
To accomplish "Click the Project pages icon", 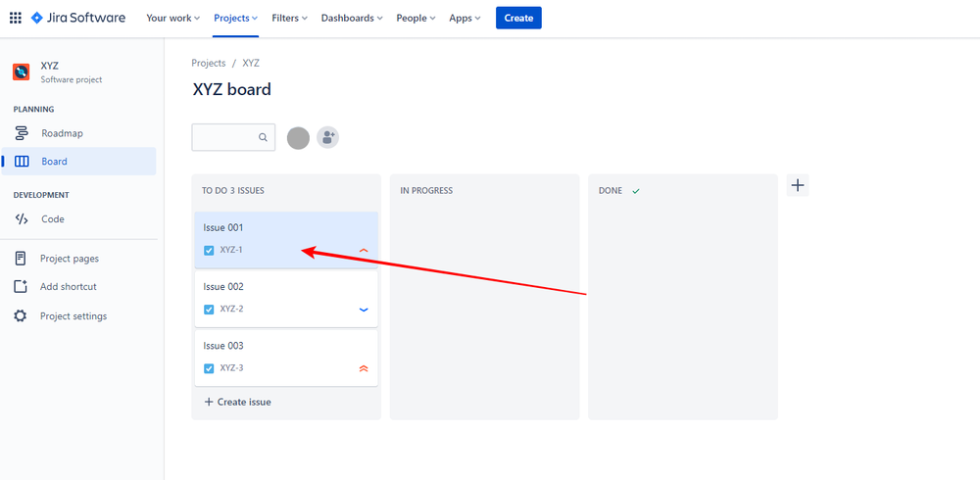I will click(x=21, y=259).
